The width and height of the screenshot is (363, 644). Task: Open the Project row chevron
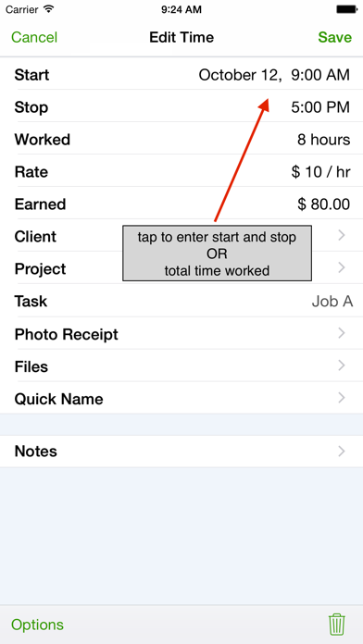coord(341,267)
